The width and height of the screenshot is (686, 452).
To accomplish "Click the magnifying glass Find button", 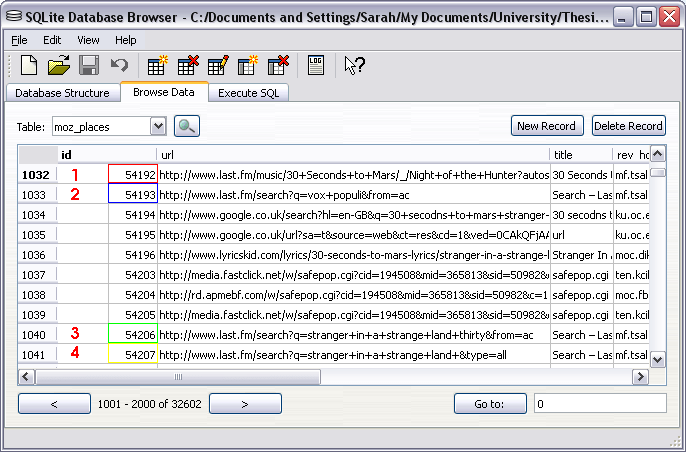I will click(x=187, y=126).
